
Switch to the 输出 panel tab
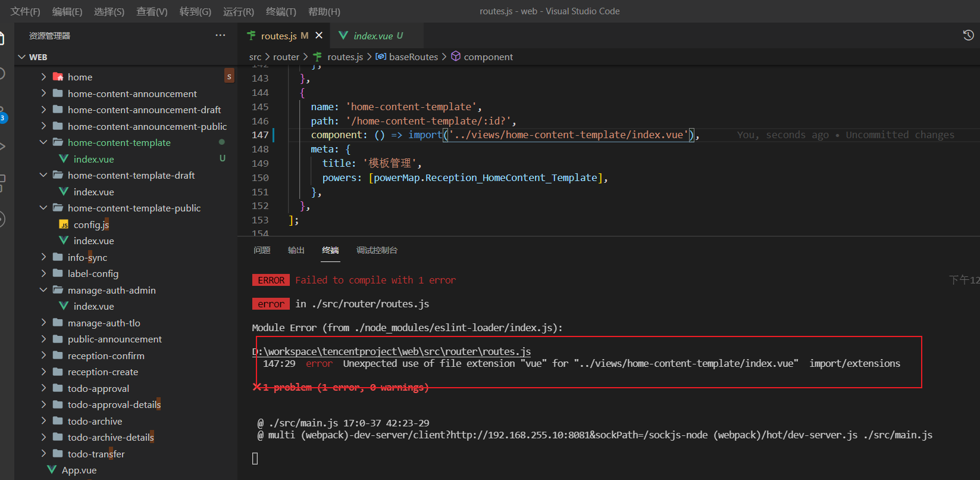(296, 250)
